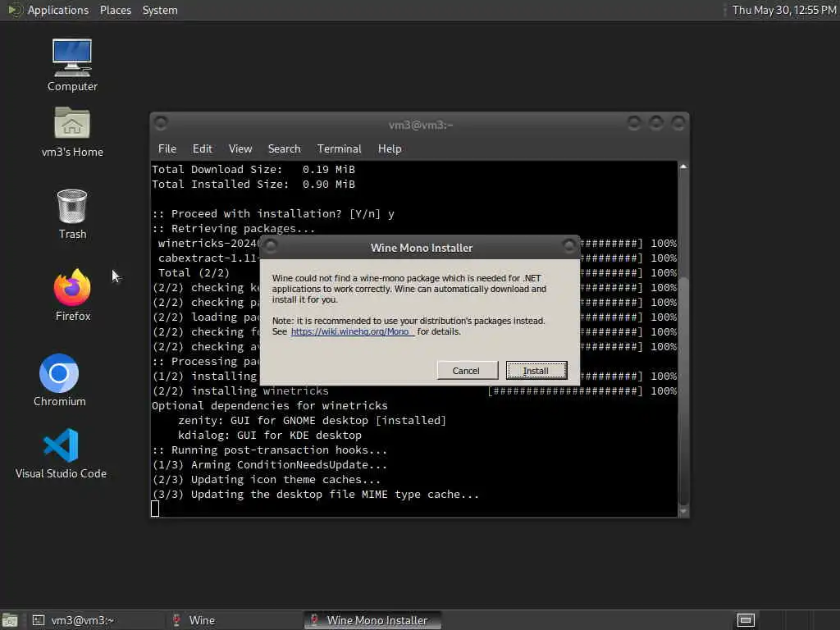Click 'Proceed with installation?' line in terminal
Screen dimensions: 840x630
273,214
